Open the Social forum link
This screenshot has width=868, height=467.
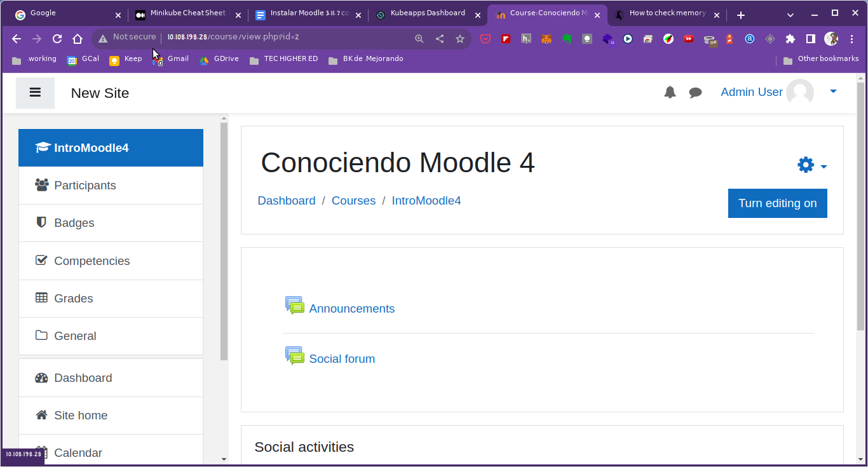tap(342, 359)
